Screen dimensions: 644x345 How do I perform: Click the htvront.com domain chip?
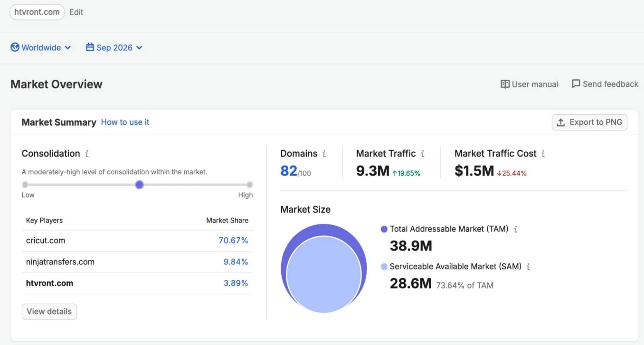[x=37, y=12]
